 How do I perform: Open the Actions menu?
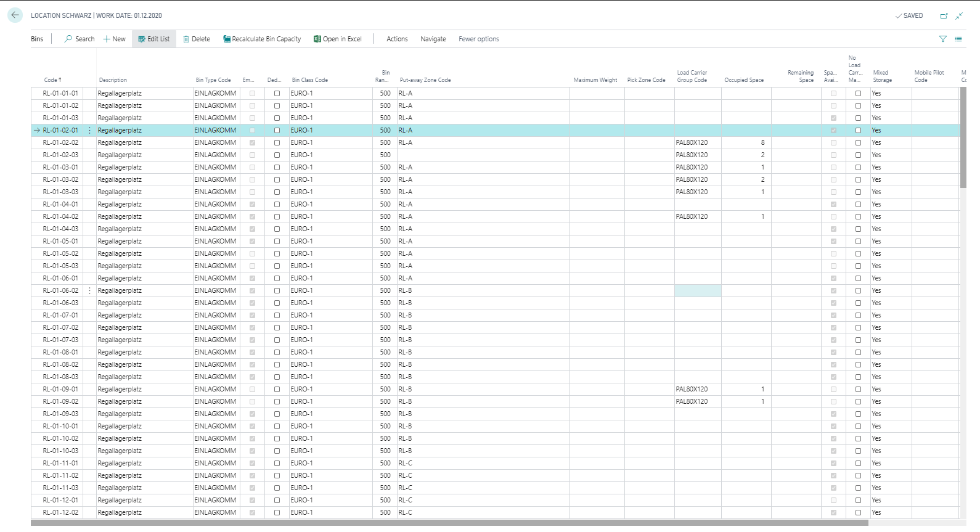[x=397, y=39]
